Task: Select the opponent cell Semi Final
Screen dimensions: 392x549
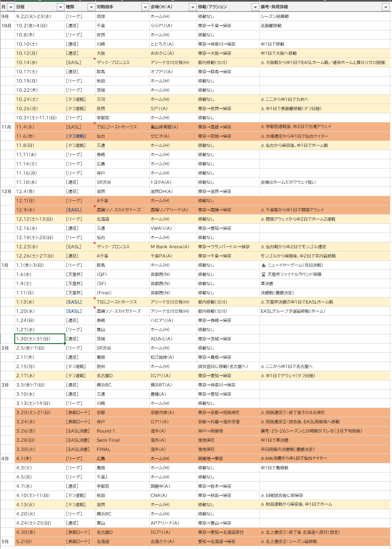Action: pos(122,440)
